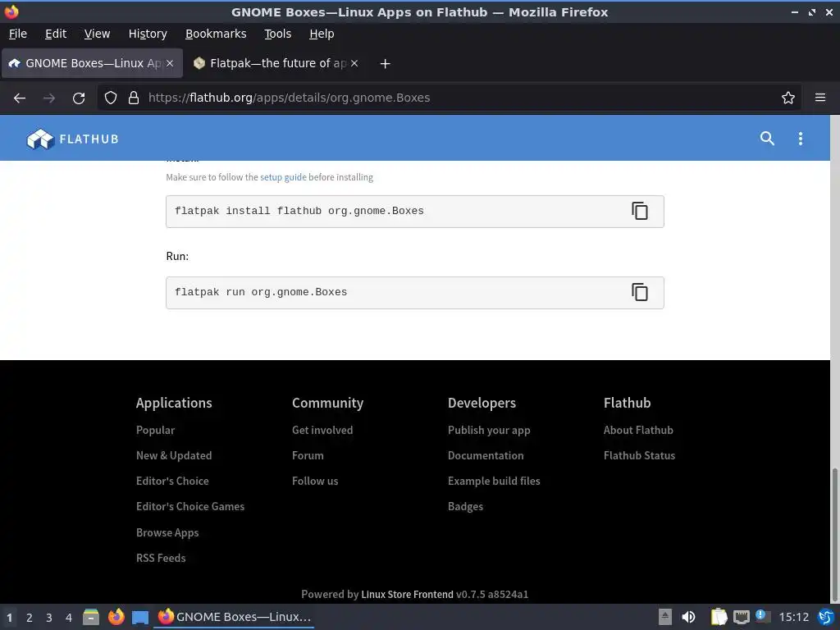This screenshot has height=630, width=840.
Task: Copy the flatpak run command
Action: pyautogui.click(x=640, y=293)
